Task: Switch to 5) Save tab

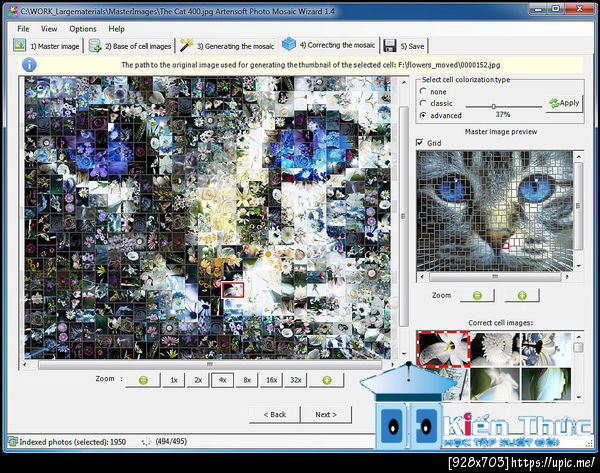Action: pos(404,46)
